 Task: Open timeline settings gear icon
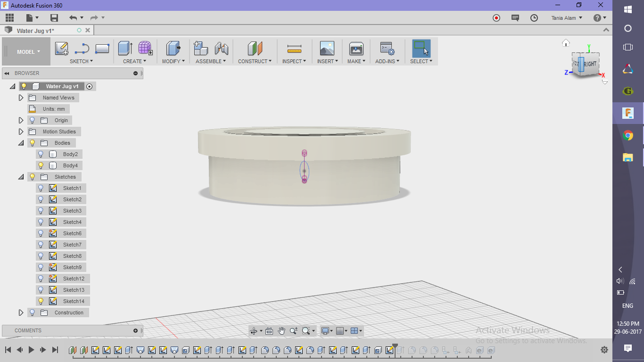click(604, 350)
